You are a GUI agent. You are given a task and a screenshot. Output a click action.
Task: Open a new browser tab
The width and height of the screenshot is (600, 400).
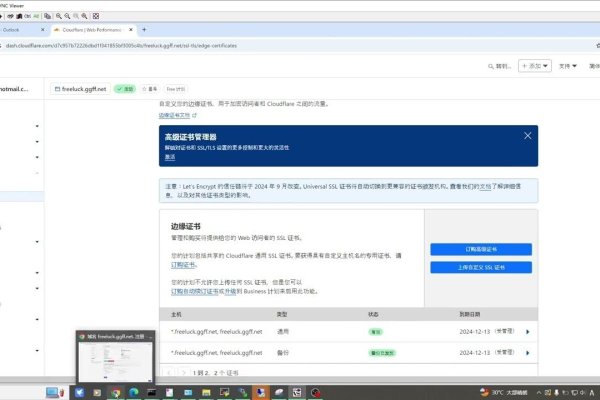[144, 29]
